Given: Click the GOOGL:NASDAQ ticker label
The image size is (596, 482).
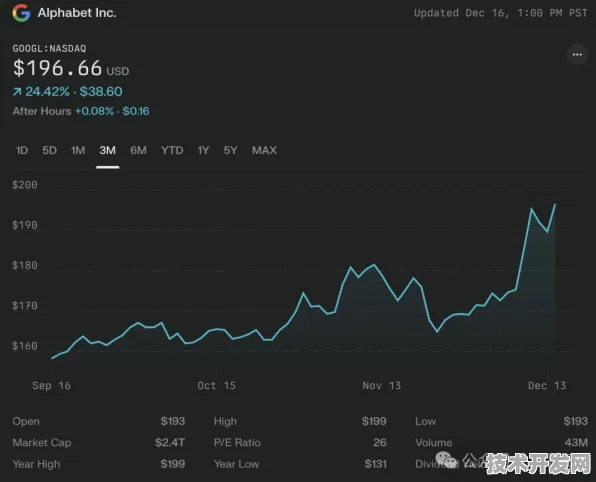Looking at the screenshot, I should point(49,49).
